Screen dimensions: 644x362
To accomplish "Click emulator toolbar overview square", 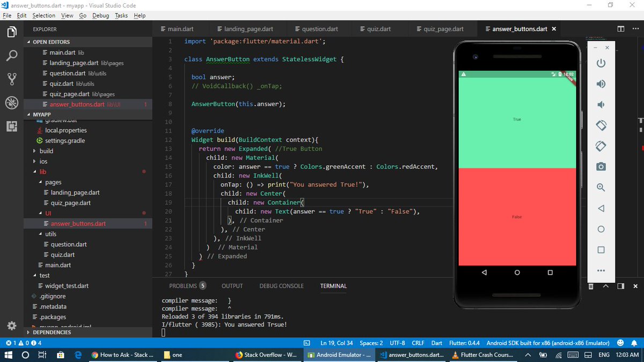I will pyautogui.click(x=601, y=250).
